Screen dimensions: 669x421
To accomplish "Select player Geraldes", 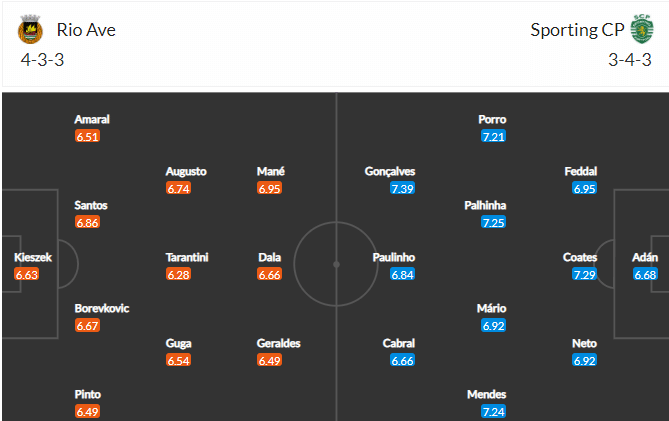I will (278, 343).
